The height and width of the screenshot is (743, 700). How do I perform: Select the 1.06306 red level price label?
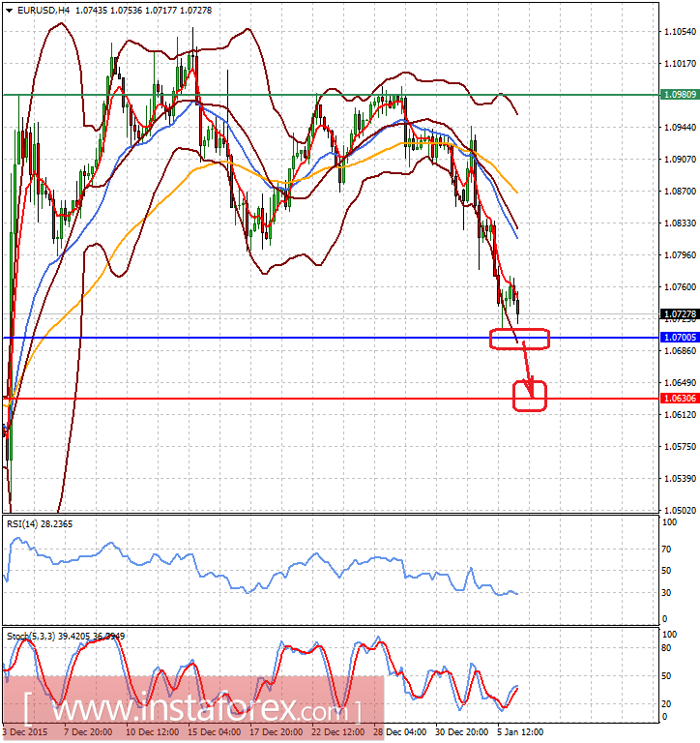[x=680, y=398]
